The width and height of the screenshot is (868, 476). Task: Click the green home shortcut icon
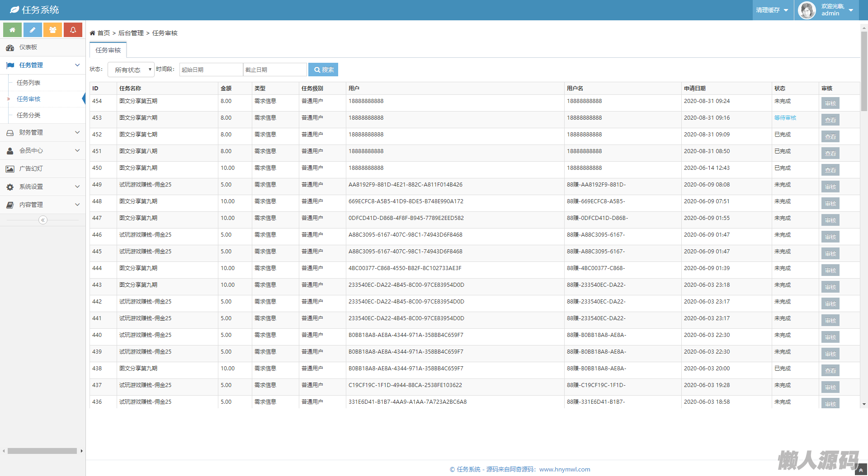12,30
